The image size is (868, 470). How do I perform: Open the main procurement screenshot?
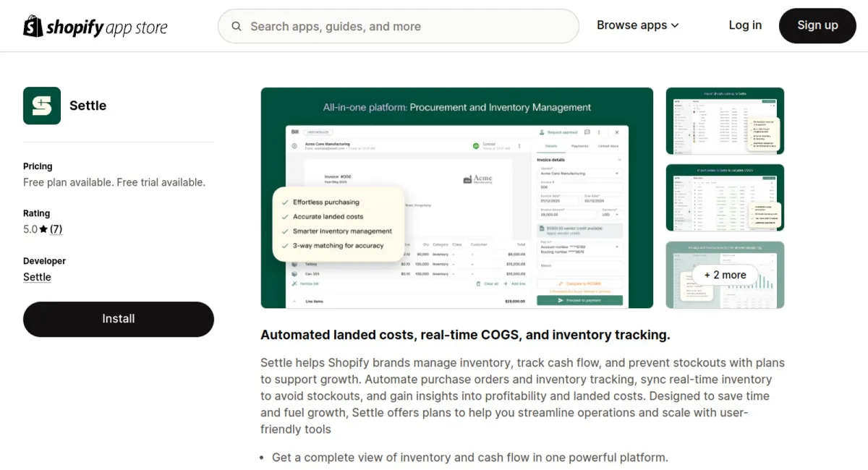457,198
